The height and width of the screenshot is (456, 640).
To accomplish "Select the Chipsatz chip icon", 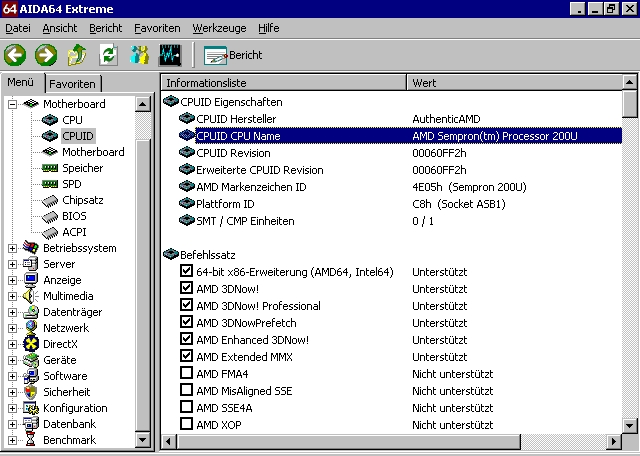I will coord(50,200).
